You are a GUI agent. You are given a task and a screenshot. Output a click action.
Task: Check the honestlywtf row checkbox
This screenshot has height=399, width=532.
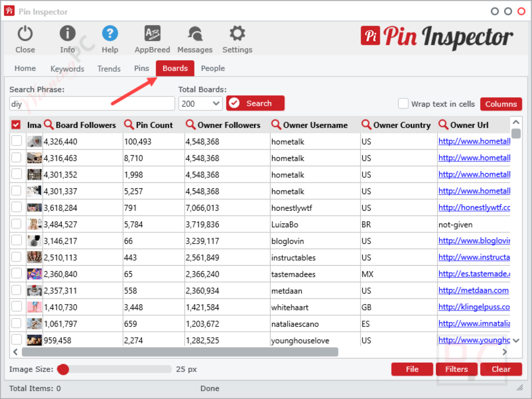coord(16,207)
